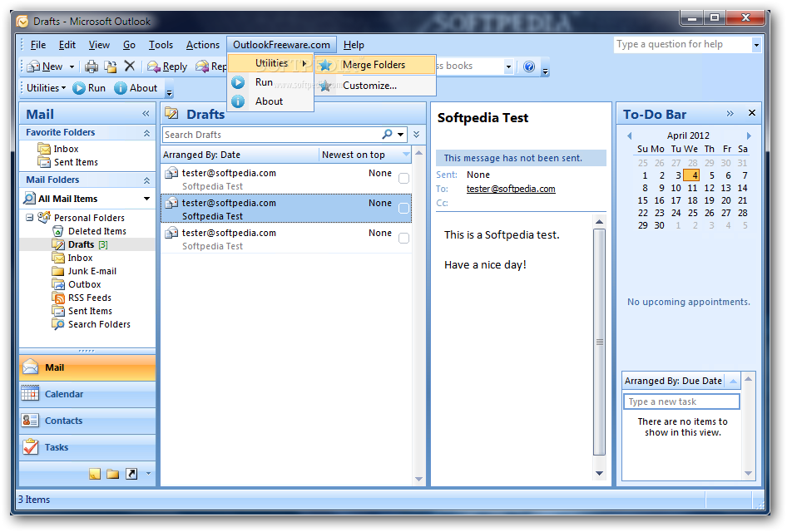Open the Utilities toolbar dropdown
The width and height of the screenshot is (787, 532).
click(x=47, y=88)
